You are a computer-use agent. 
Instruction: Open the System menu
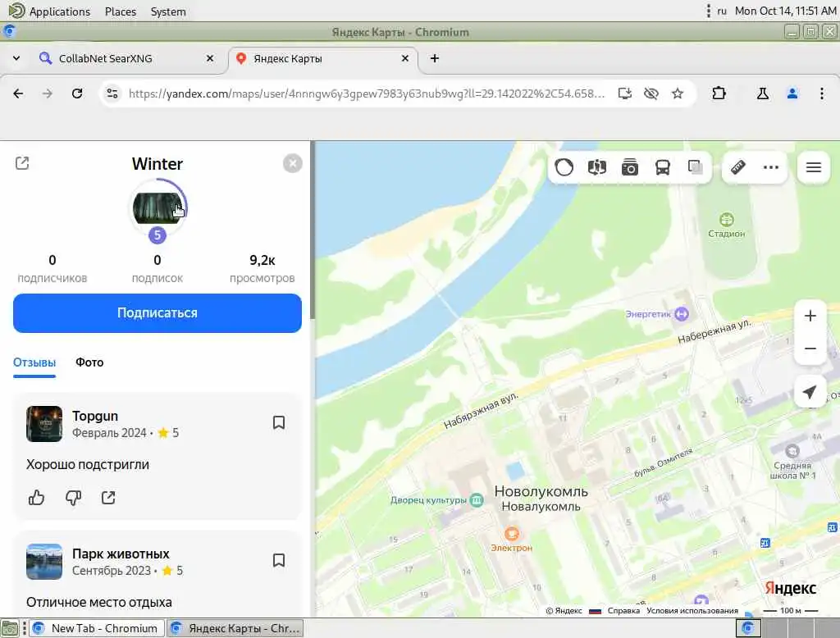pyautogui.click(x=168, y=11)
